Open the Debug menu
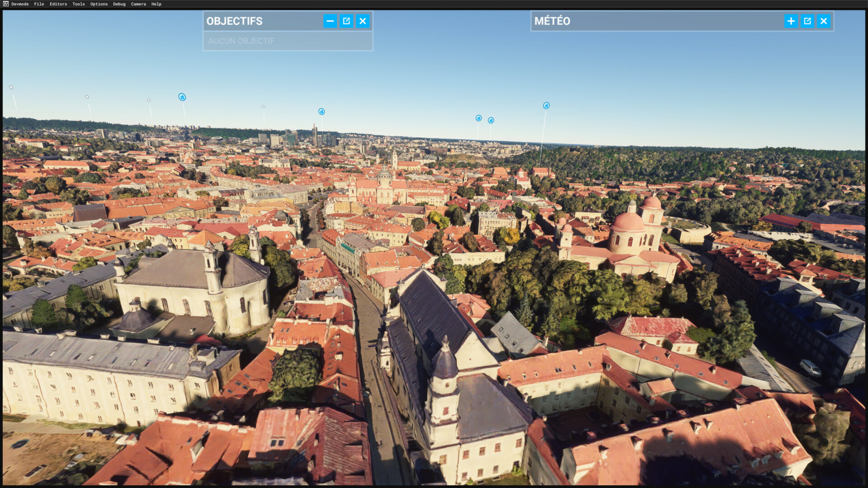The image size is (868, 488). (x=119, y=4)
